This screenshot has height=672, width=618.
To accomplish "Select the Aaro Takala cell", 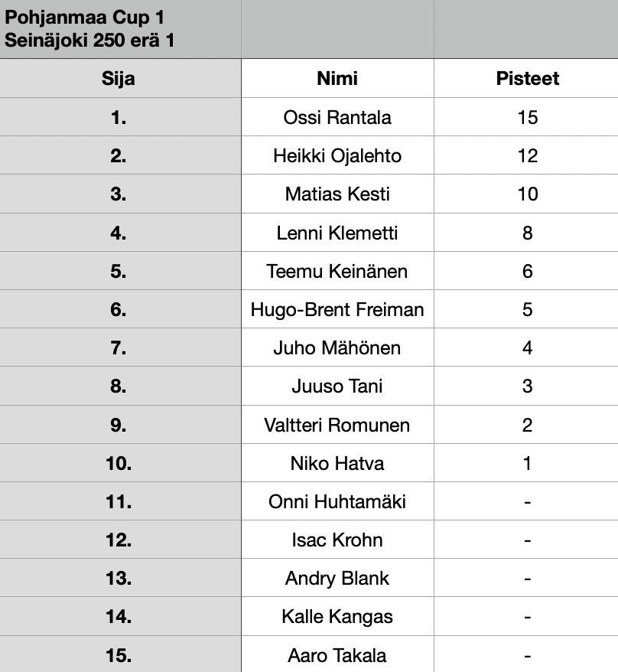I will tap(337, 654).
